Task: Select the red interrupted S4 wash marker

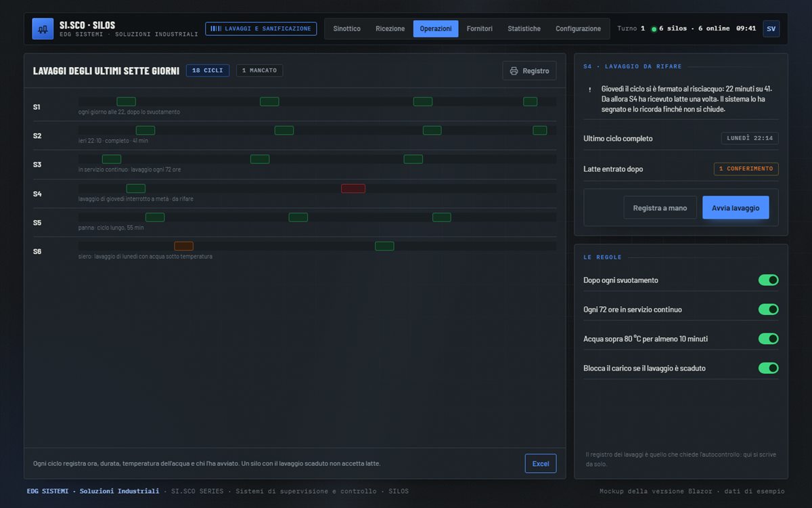Action: 353,188
